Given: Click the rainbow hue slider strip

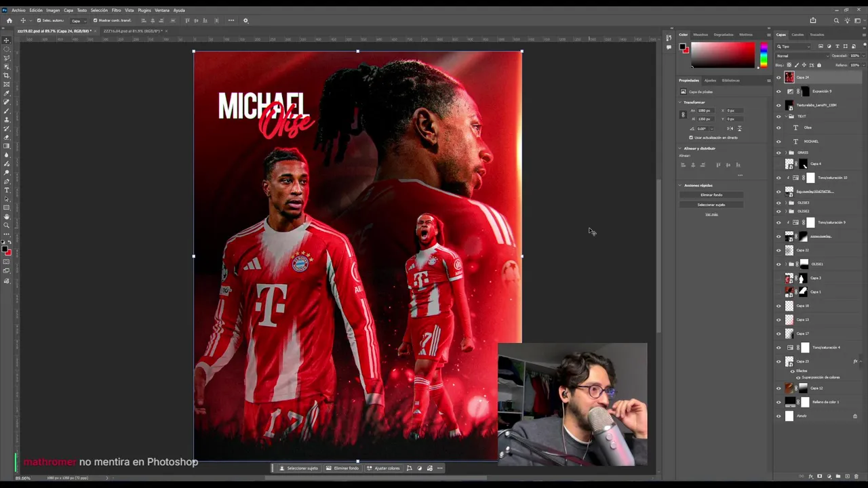Looking at the screenshot, I should tap(764, 55).
